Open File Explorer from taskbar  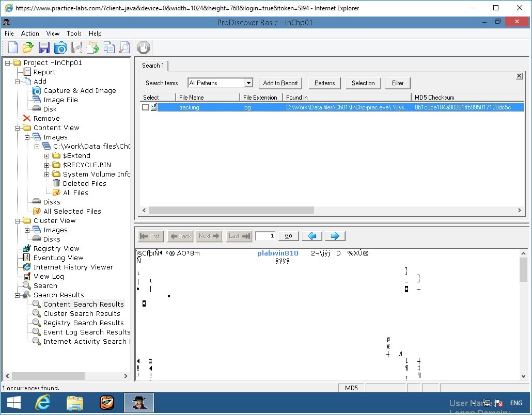75,403
